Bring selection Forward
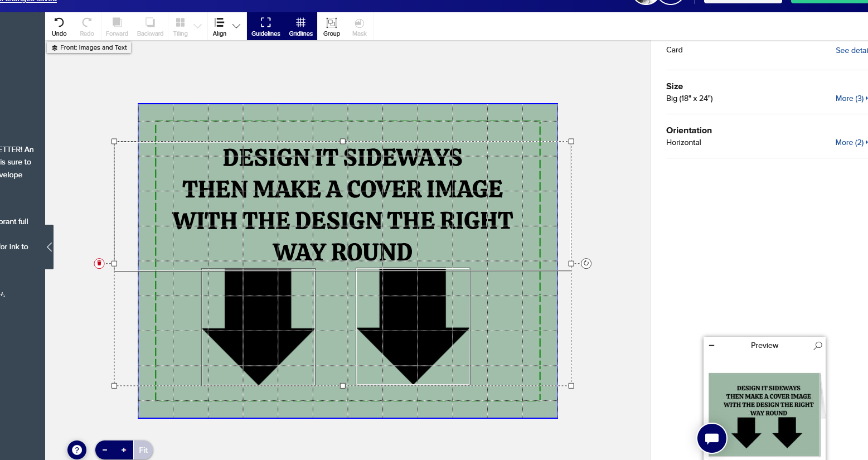This screenshot has height=460, width=868. coord(117,27)
